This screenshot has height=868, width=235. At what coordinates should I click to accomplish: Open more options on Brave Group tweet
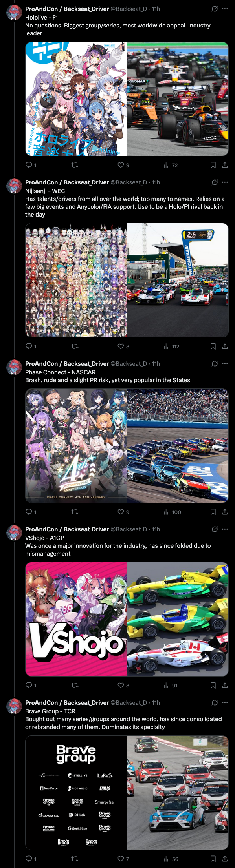[225, 702]
